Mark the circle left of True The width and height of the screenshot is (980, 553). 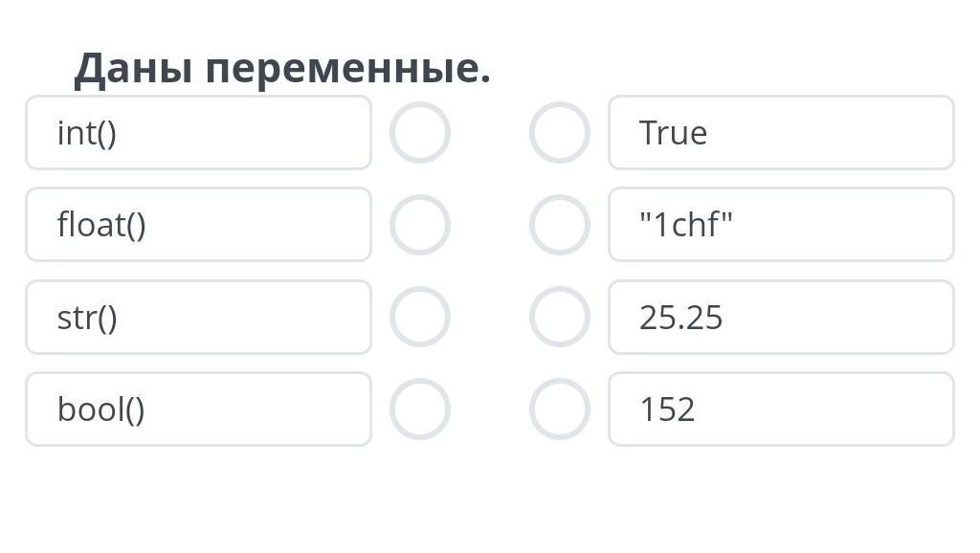560,133
